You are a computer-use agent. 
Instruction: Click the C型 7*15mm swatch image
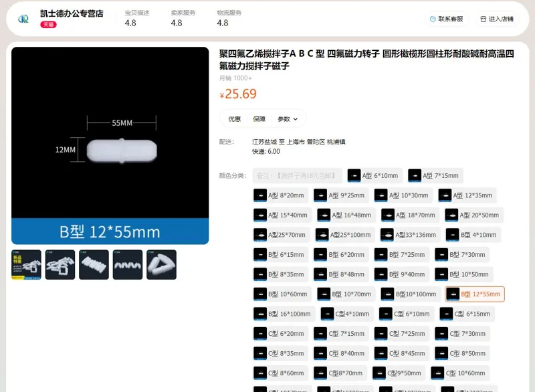tap(320, 334)
